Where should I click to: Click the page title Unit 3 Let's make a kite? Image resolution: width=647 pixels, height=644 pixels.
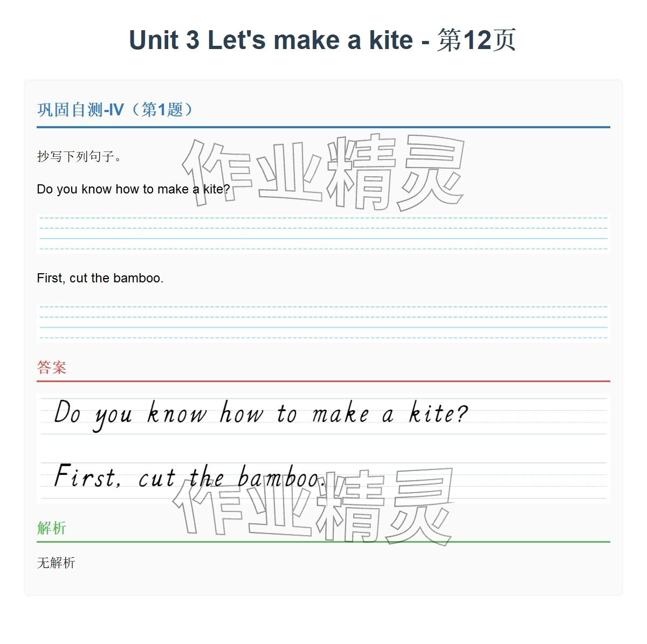[x=271, y=40]
